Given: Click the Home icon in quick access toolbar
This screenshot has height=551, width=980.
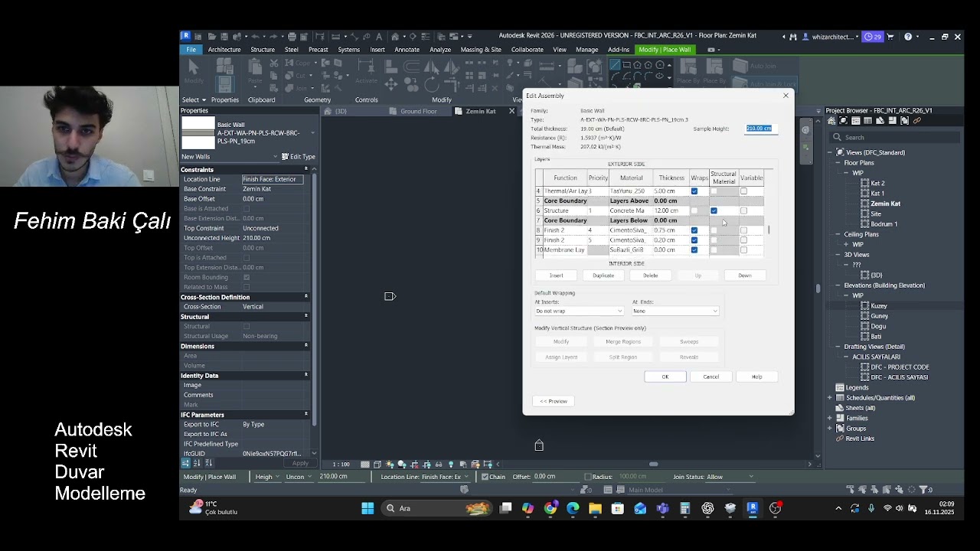Looking at the screenshot, I should click(x=395, y=37).
